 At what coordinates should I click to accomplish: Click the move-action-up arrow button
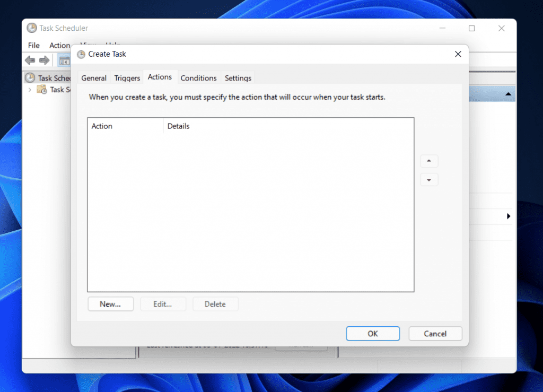(x=428, y=161)
